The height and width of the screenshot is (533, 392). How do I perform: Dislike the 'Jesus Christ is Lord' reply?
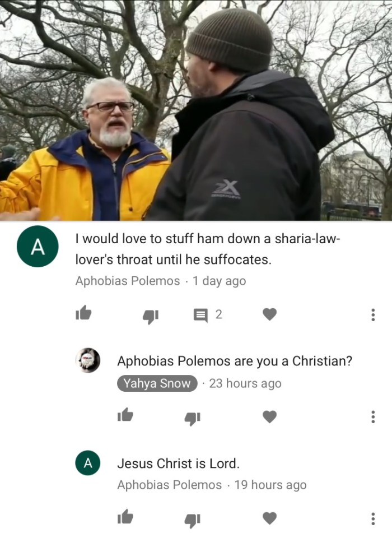pyautogui.click(x=192, y=520)
